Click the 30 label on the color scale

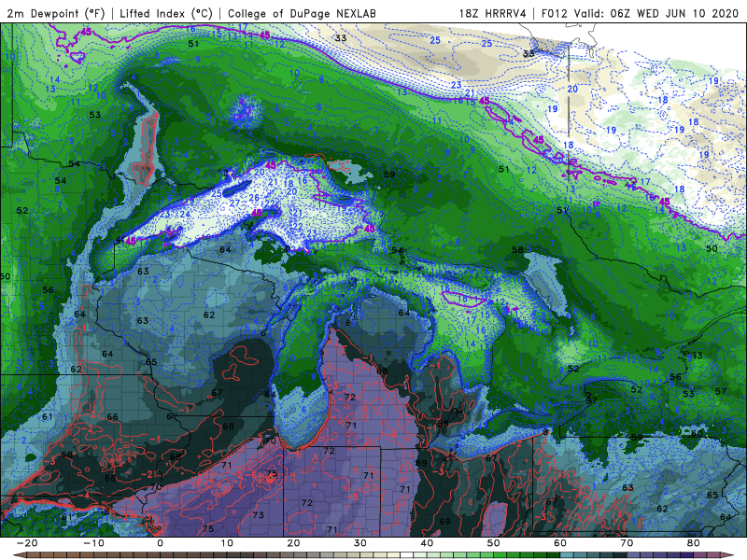click(x=360, y=543)
